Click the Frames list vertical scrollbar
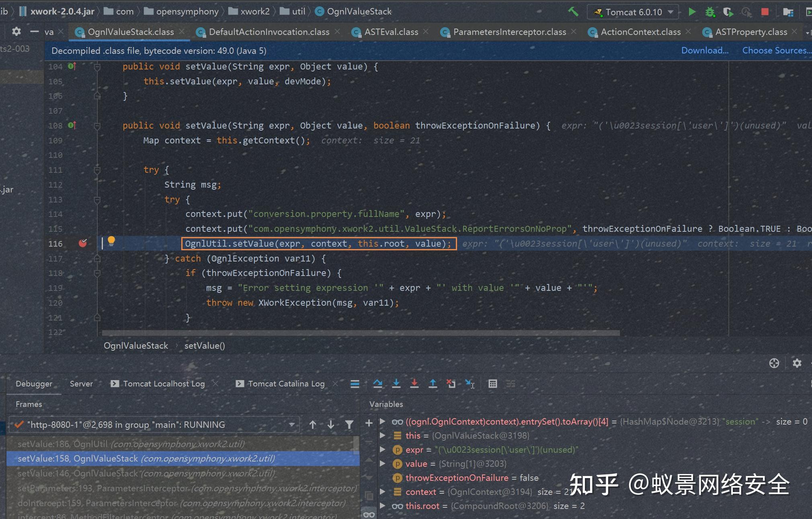Image resolution: width=812 pixels, height=519 pixels. click(356, 445)
